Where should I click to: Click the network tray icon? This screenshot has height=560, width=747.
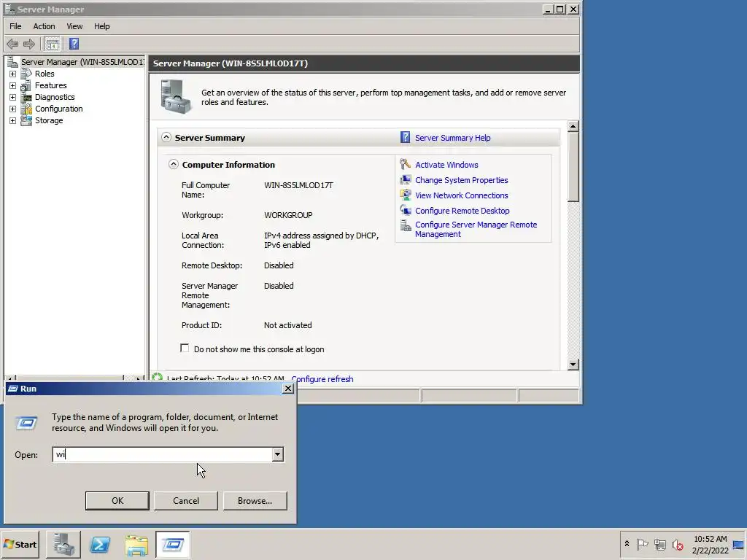click(x=659, y=544)
